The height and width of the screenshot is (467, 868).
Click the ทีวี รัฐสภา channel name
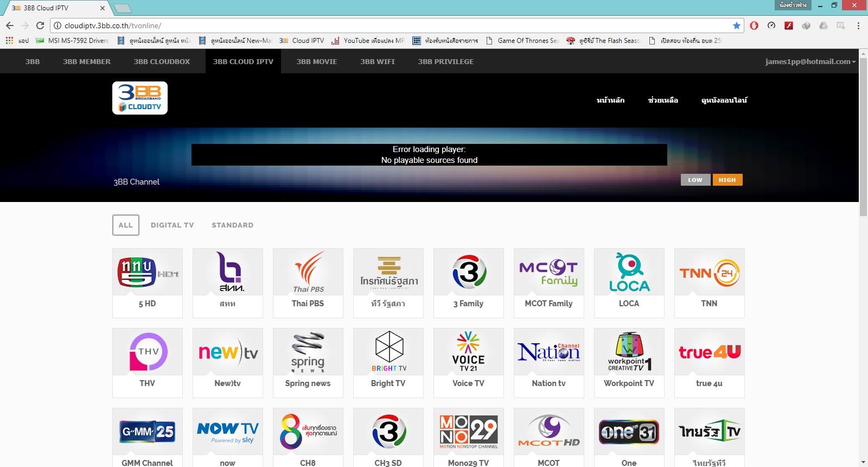[x=388, y=304]
